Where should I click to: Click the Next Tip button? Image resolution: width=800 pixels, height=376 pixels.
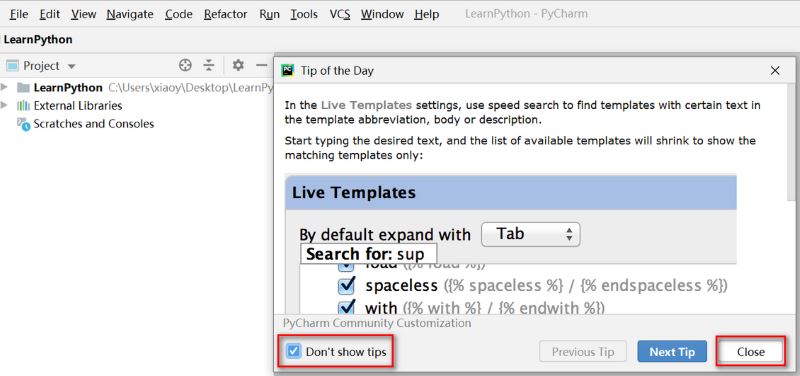point(672,352)
